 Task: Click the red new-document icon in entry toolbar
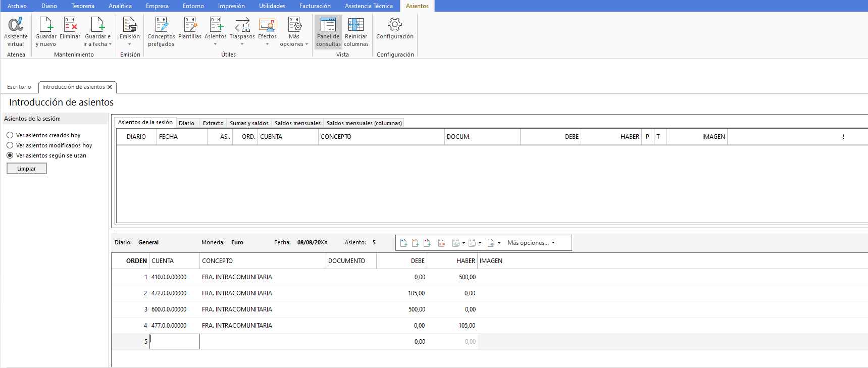click(427, 243)
